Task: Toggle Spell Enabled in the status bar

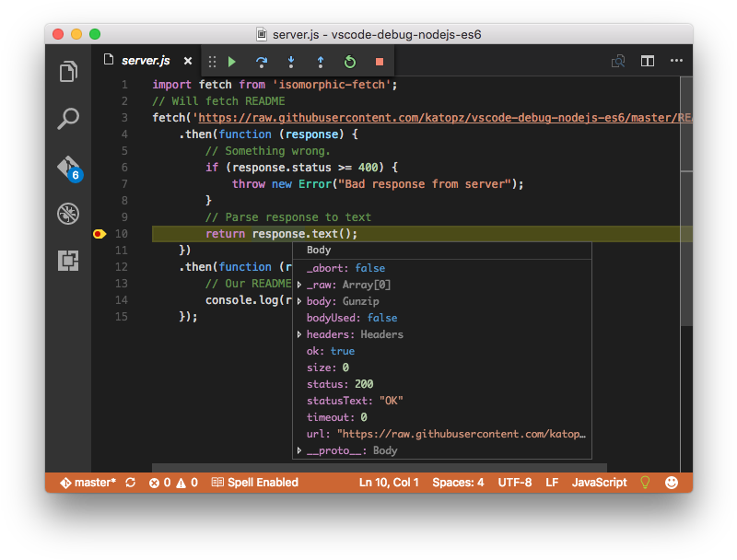Action: coord(254,482)
